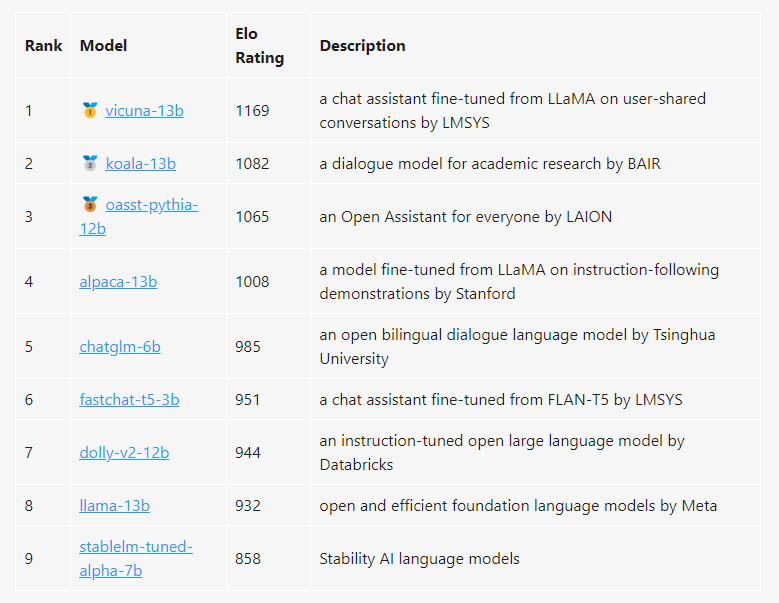Open the chatglm-6b link

tap(120, 347)
